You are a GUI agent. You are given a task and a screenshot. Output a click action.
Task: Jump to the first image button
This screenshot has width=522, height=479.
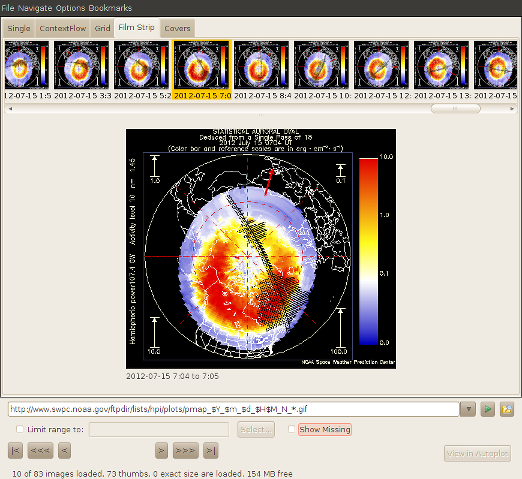point(15,451)
